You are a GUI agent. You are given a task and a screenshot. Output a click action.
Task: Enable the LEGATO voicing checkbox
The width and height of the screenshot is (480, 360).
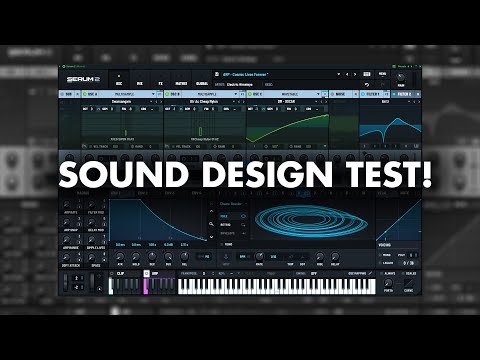380,263
